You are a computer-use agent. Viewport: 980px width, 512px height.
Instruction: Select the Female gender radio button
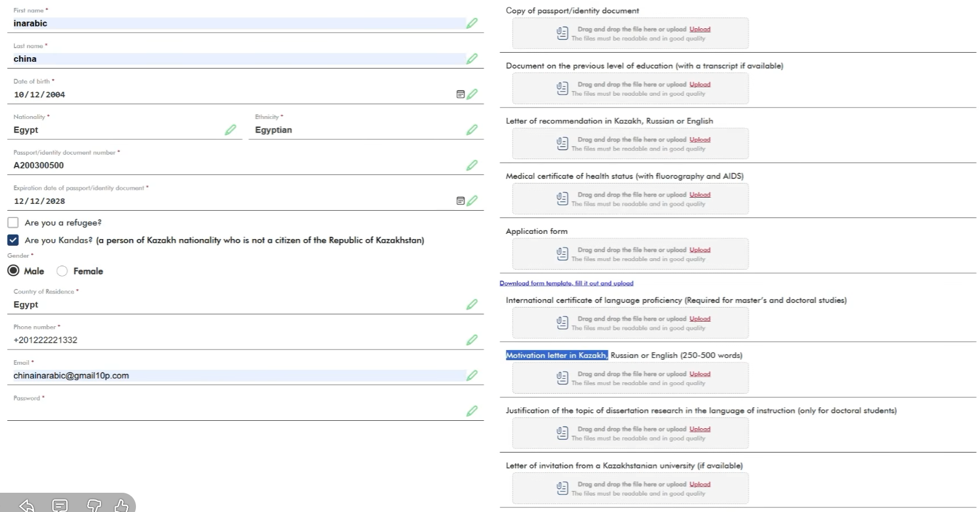(62, 271)
